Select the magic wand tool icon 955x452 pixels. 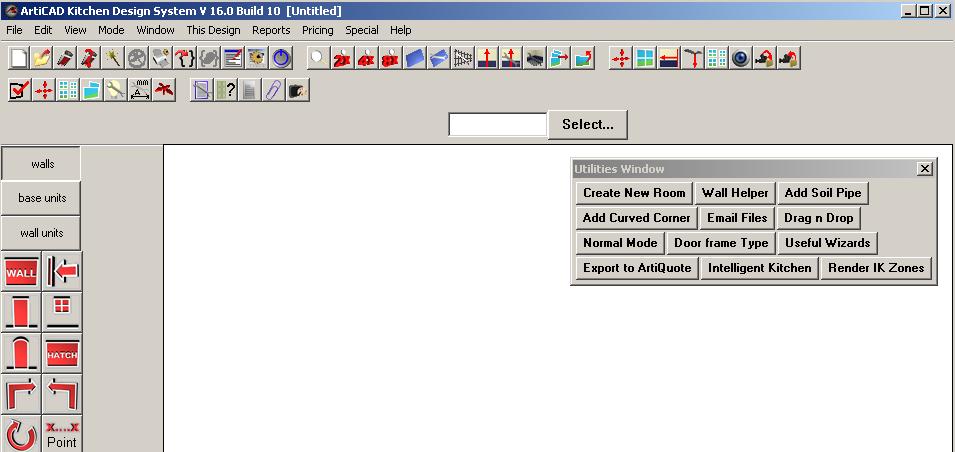[113, 58]
